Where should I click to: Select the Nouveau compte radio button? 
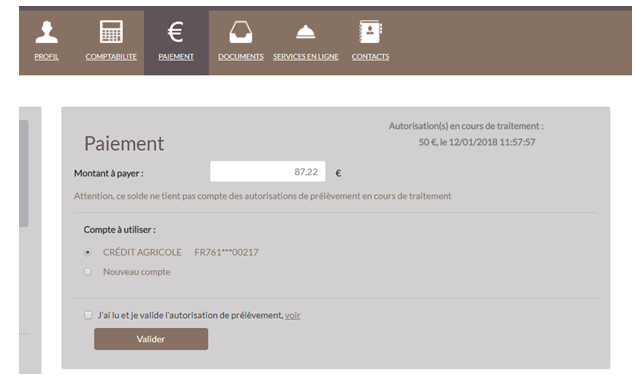[x=87, y=271]
